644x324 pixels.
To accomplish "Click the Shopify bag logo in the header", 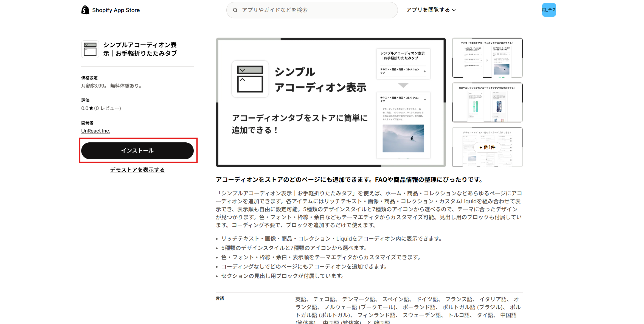I will 85,10.
